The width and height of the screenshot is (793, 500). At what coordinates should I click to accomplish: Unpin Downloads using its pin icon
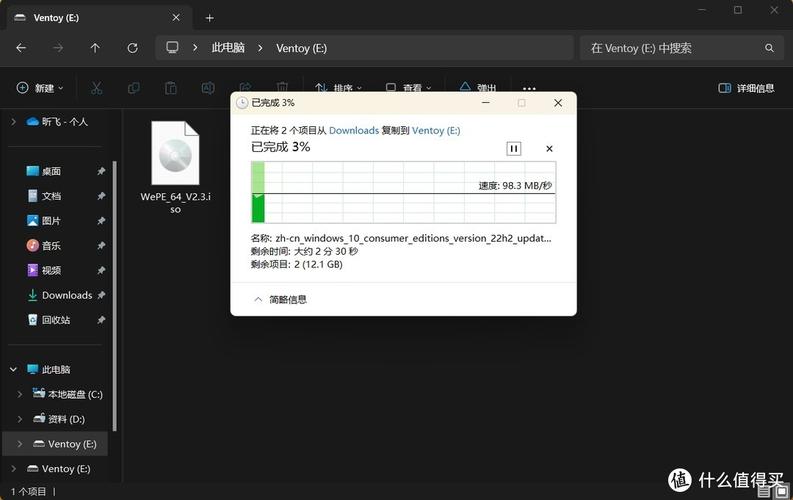[x=101, y=295]
